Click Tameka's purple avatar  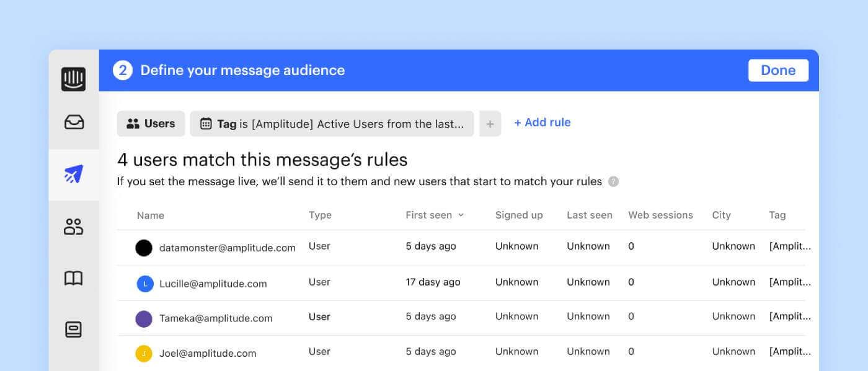point(144,319)
